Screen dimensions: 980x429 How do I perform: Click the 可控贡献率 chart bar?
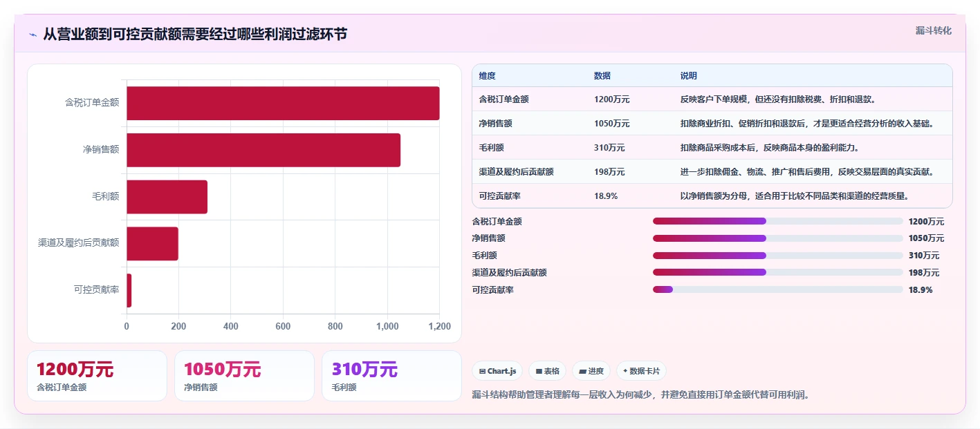tap(129, 290)
